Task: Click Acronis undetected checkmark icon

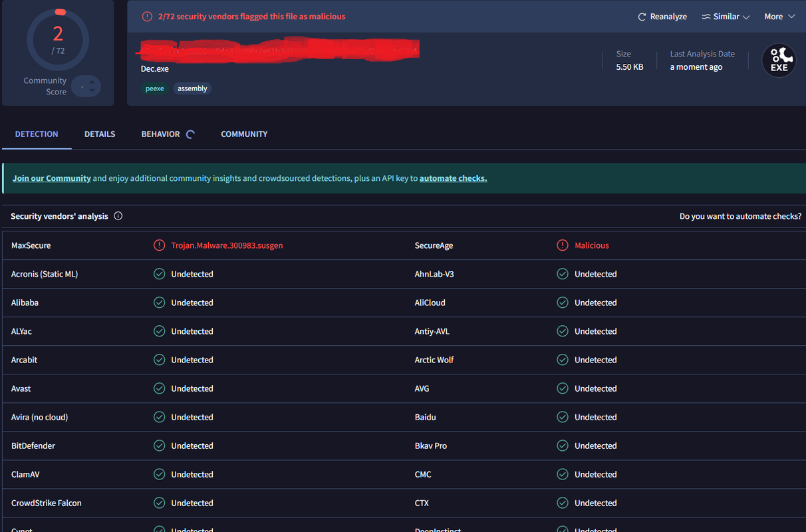Action: point(159,274)
